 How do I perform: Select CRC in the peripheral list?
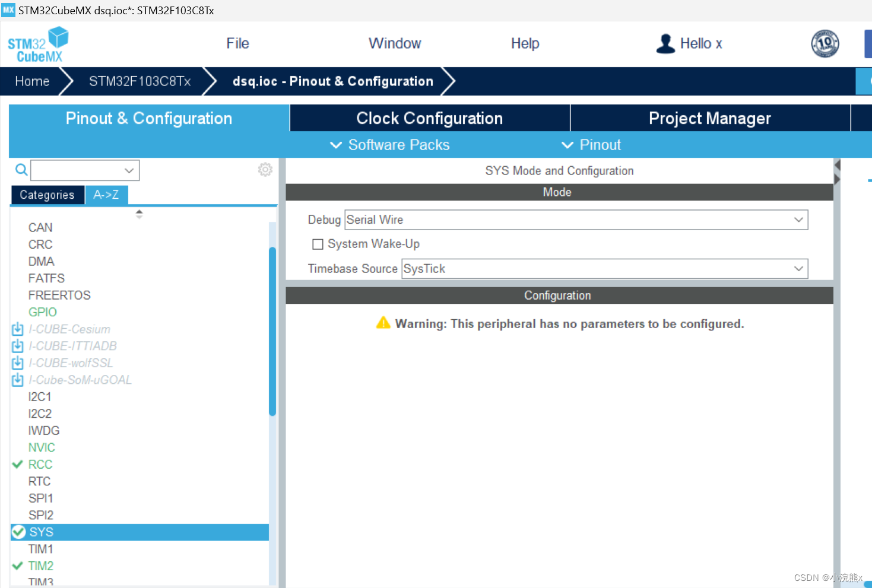coord(40,244)
